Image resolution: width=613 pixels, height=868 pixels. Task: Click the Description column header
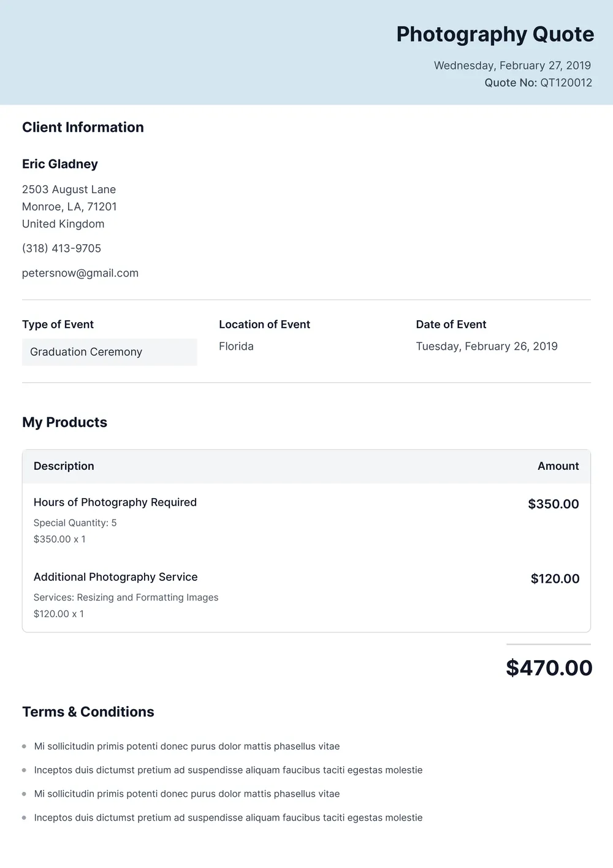click(x=64, y=466)
